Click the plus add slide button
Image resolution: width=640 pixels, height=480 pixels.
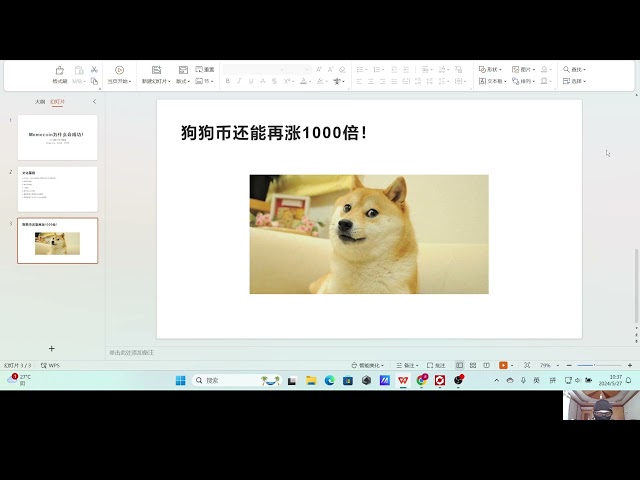click(51, 349)
